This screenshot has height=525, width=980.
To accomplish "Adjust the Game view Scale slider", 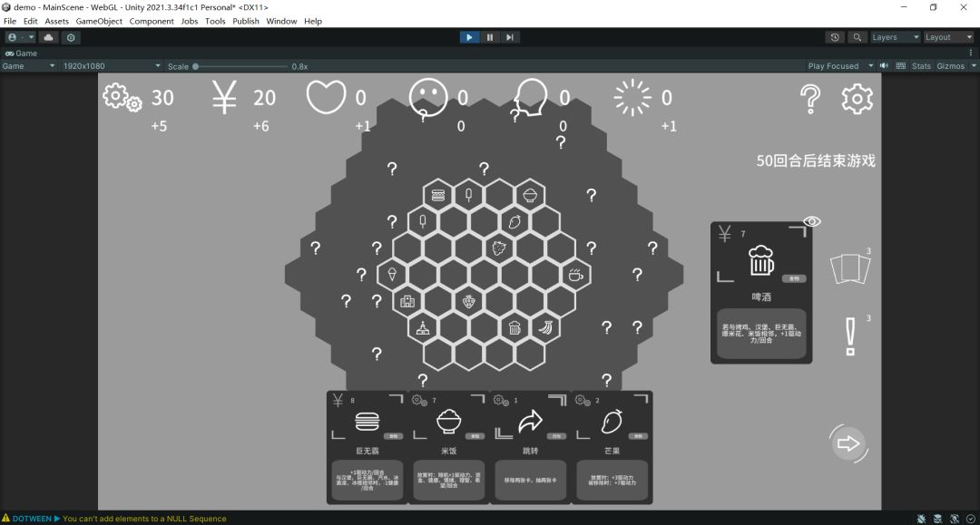I will pos(240,66).
